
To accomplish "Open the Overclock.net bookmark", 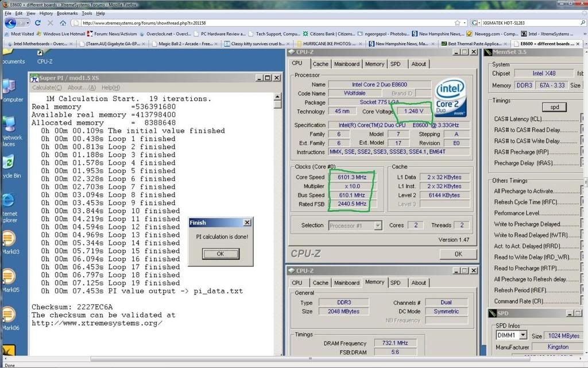I will [165, 34].
